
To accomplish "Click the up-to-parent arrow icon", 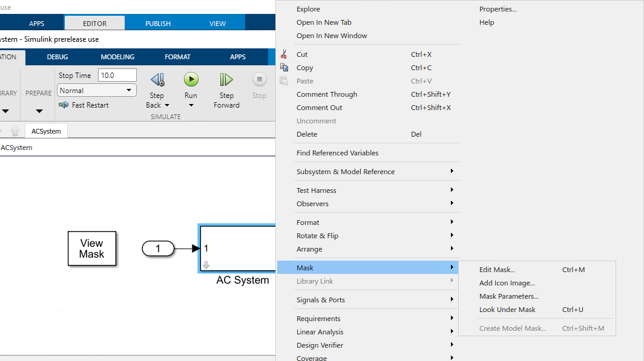I will (15, 131).
